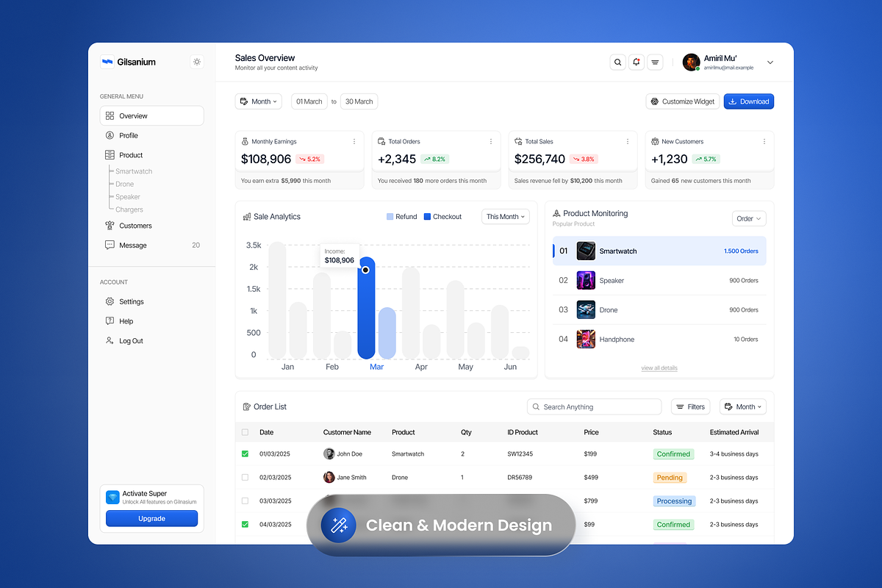Select Smartwatch submenu item
This screenshot has height=588, width=882.
134,171
